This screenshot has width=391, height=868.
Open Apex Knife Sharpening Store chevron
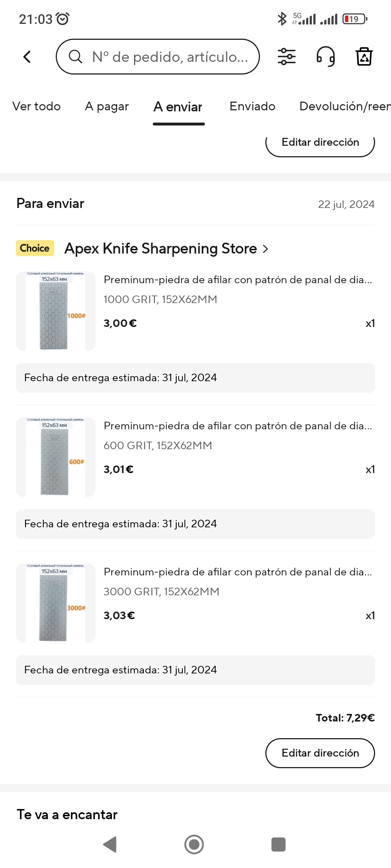tap(265, 249)
